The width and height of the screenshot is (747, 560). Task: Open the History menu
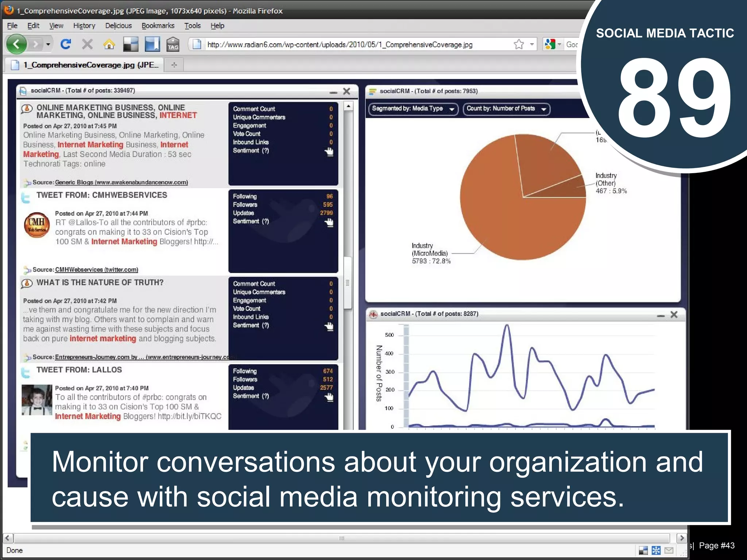click(84, 26)
